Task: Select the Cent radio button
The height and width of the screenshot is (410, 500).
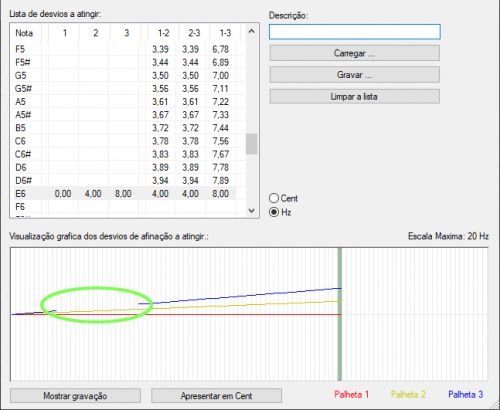Action: (274, 198)
